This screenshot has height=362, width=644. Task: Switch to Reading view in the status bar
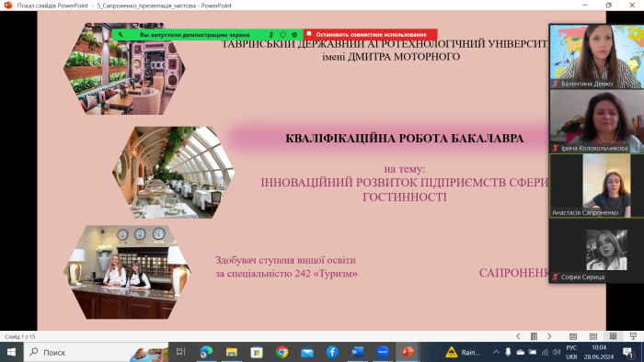[x=614, y=336]
